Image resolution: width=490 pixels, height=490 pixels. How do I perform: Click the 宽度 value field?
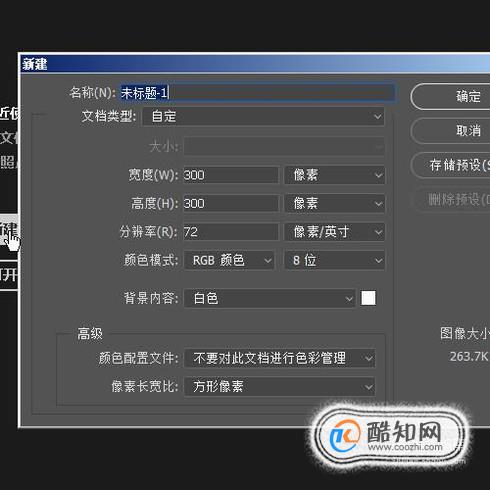231,175
